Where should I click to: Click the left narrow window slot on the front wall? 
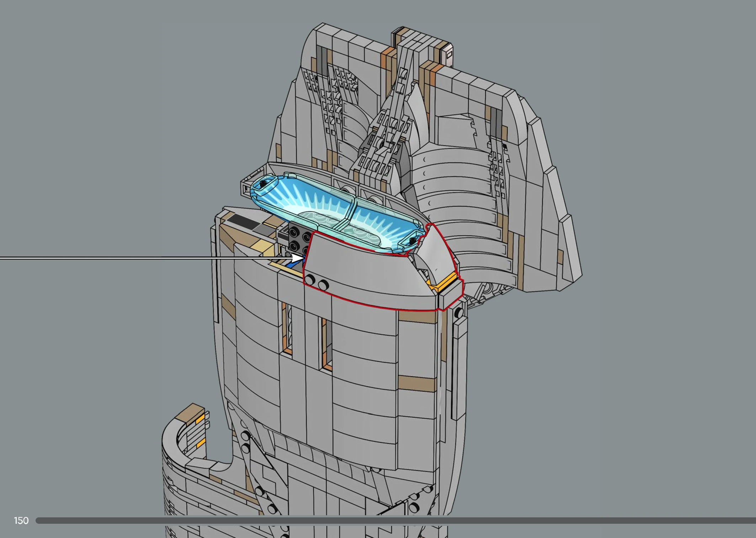(x=287, y=329)
